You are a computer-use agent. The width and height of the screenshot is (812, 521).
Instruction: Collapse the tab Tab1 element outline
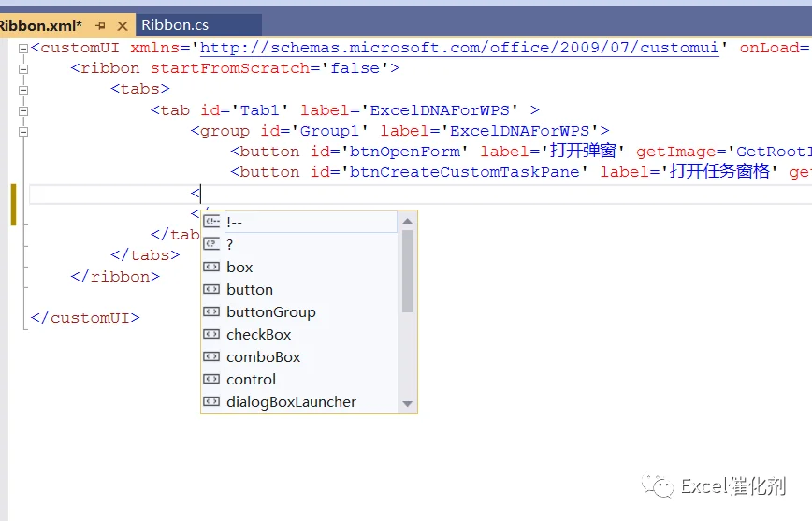[x=22, y=110]
